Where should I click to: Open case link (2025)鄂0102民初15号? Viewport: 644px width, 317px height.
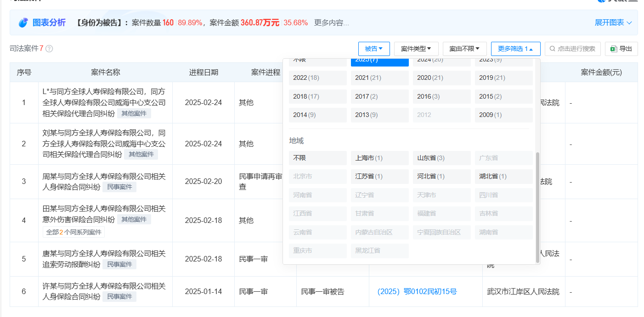[x=417, y=292]
